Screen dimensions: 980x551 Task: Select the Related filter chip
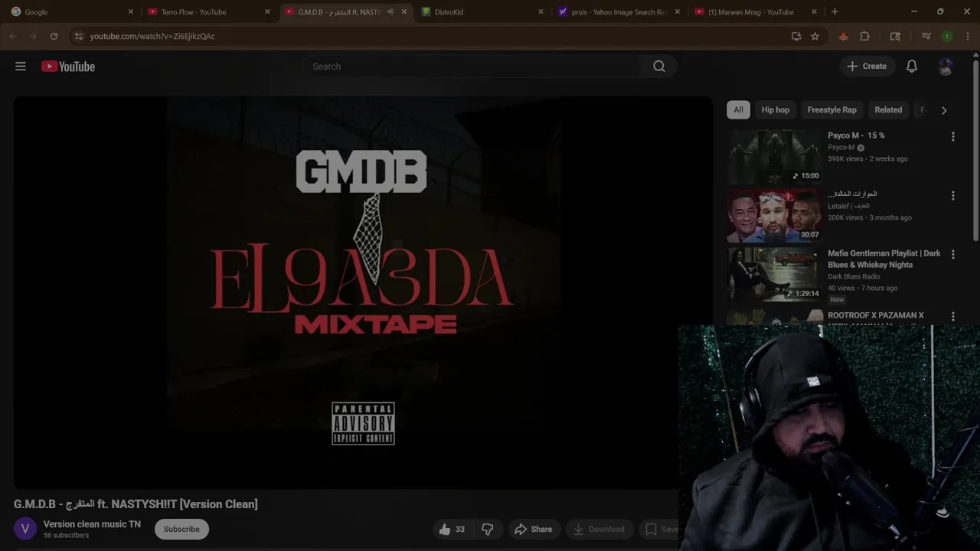tap(888, 109)
